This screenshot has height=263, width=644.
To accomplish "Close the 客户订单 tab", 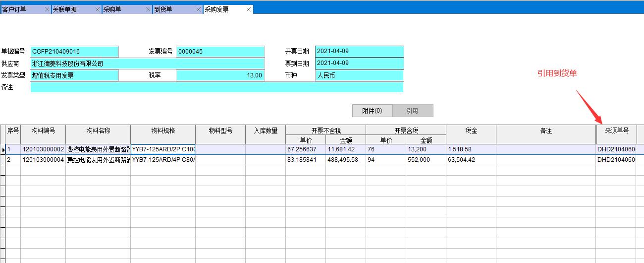I will point(47,9).
